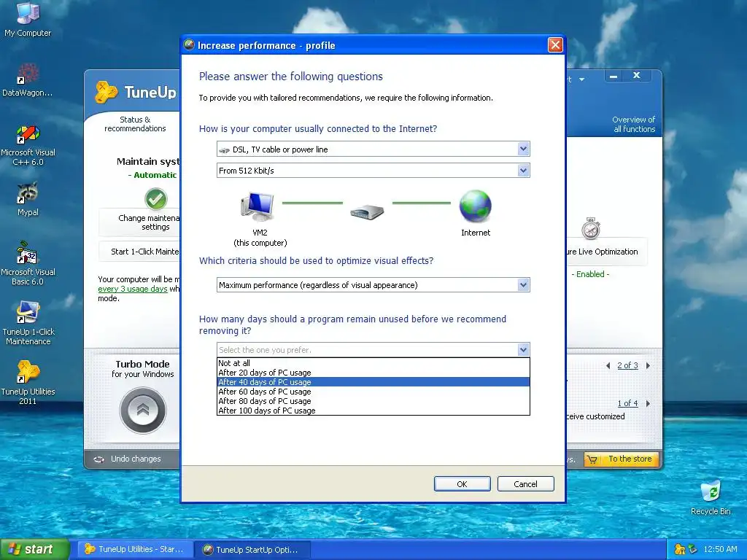747x560 pixels.
Task: Select 'After 80 days of PC usage'
Action: point(373,401)
